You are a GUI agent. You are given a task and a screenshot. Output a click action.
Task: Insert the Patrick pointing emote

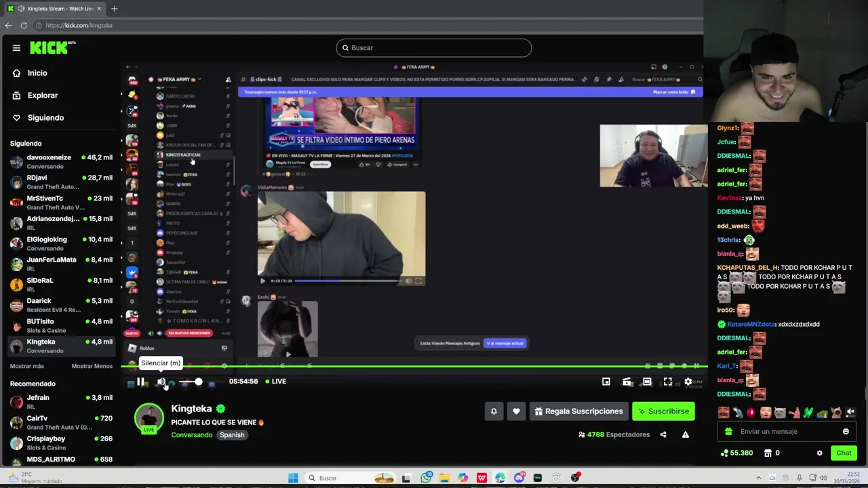(795, 412)
